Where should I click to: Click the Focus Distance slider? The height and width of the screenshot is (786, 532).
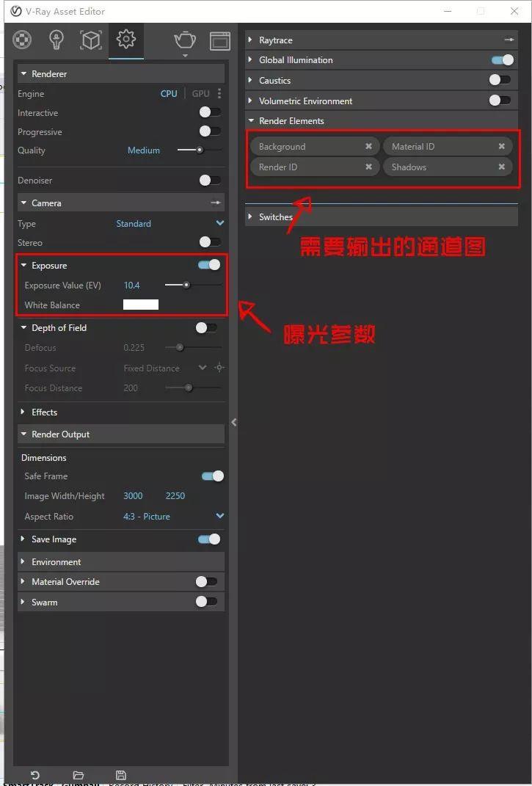pyautogui.click(x=193, y=387)
